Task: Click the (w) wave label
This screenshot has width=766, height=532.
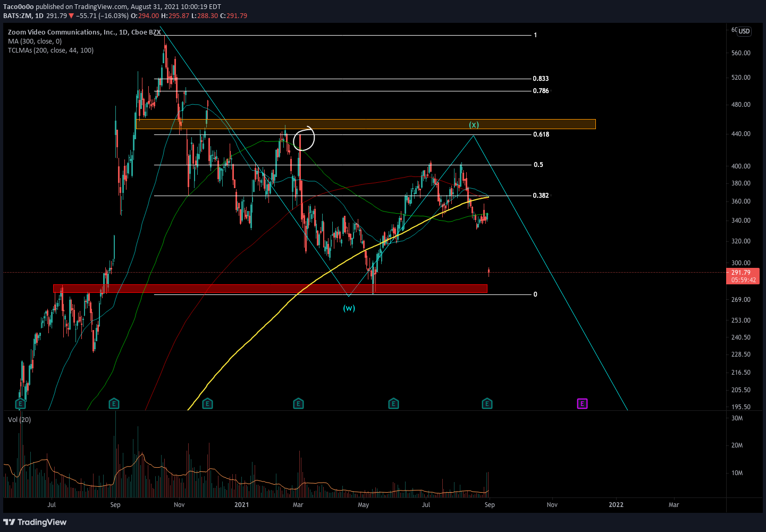Action: pyautogui.click(x=349, y=308)
